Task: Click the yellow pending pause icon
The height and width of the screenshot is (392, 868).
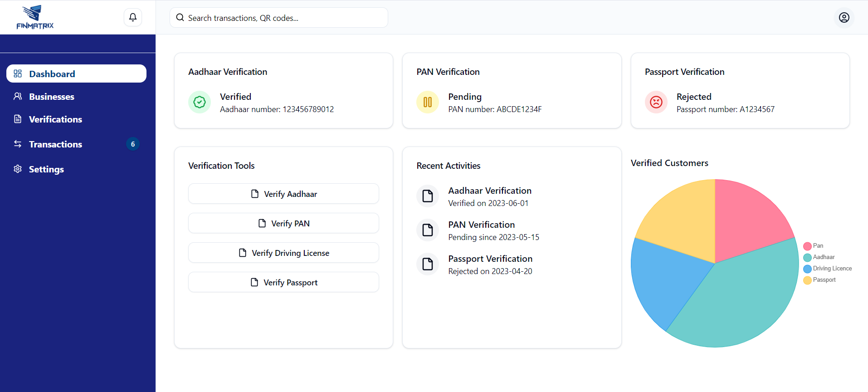Action: (x=428, y=102)
